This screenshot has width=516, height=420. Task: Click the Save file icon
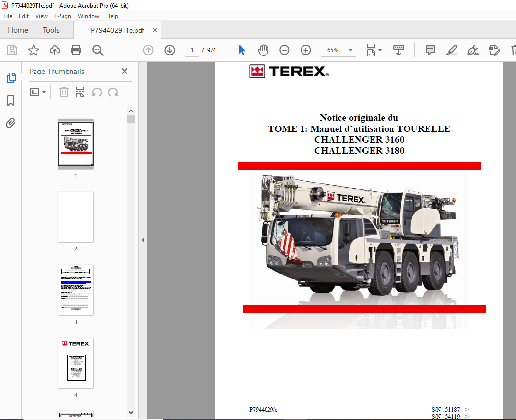(x=12, y=50)
